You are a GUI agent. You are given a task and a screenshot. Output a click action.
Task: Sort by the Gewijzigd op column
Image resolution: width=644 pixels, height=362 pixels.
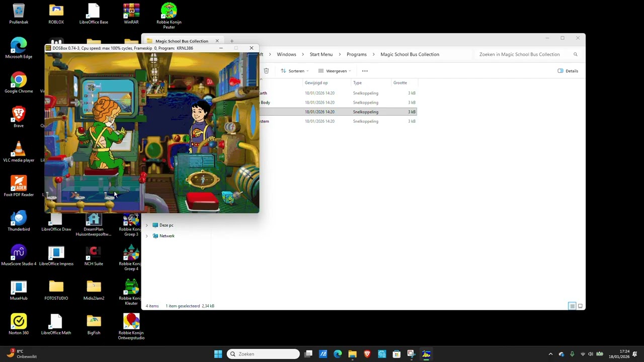coord(327,83)
